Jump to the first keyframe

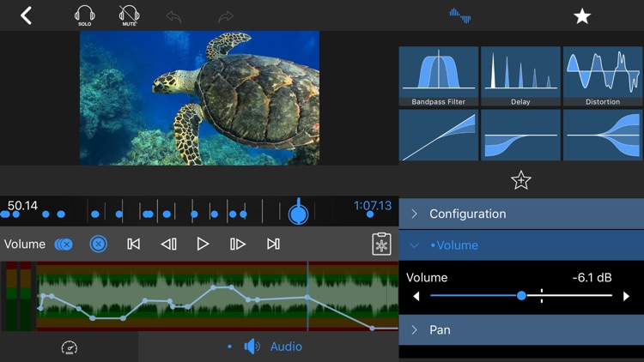click(133, 244)
